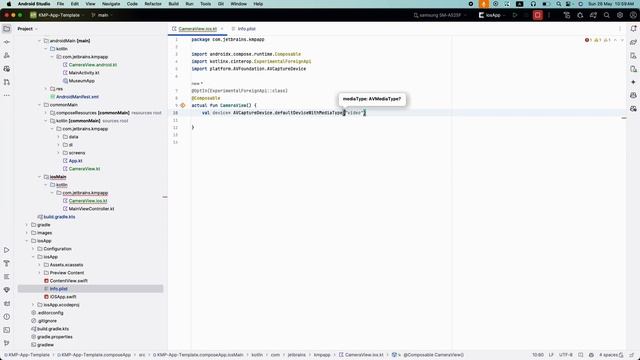Open the Git version control icon
The image size is (640, 360).
[x=7, y=343]
